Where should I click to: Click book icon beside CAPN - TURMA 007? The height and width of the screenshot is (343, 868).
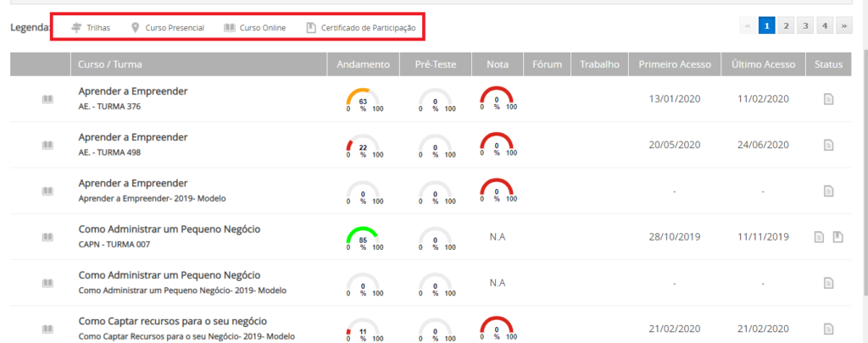pos(48,236)
